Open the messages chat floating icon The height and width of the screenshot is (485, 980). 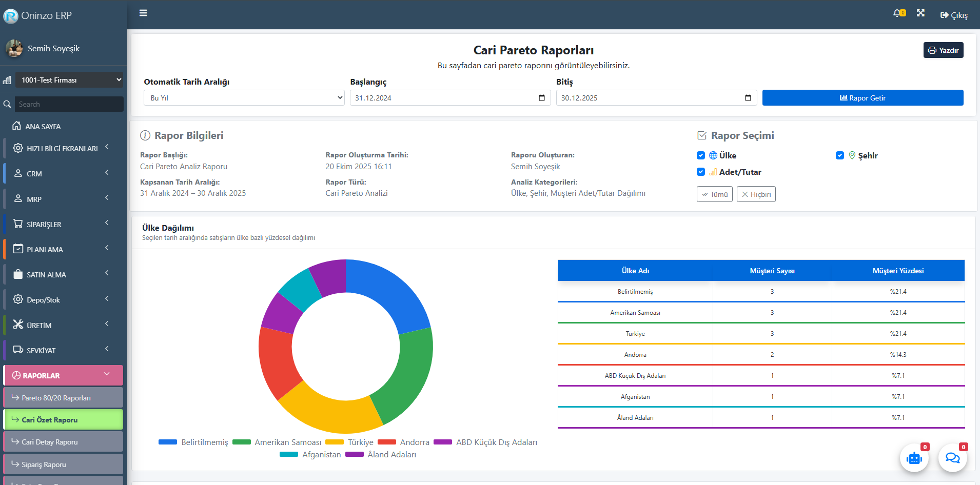click(x=952, y=458)
